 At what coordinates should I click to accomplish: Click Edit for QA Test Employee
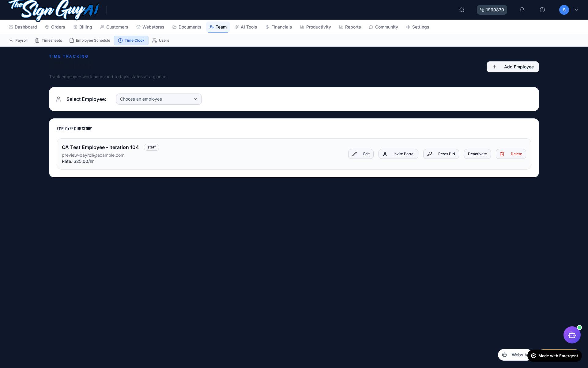coord(361,154)
